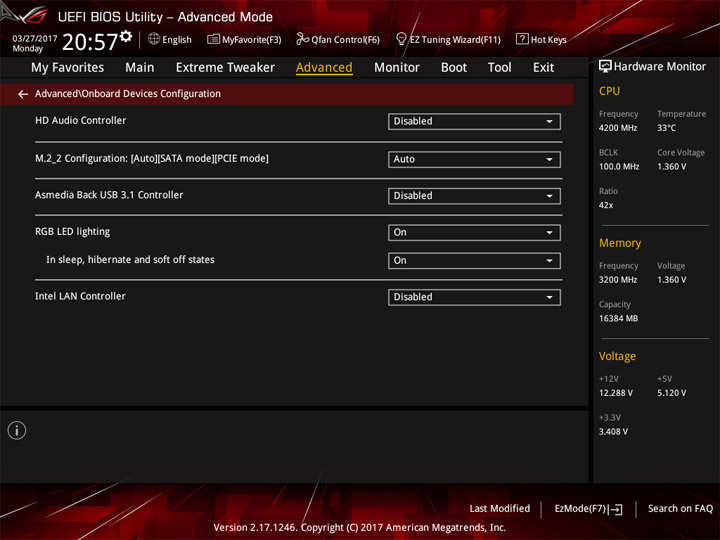Open RGB LED lighting dropdown
The width and height of the screenshot is (720, 540).
coord(474,232)
